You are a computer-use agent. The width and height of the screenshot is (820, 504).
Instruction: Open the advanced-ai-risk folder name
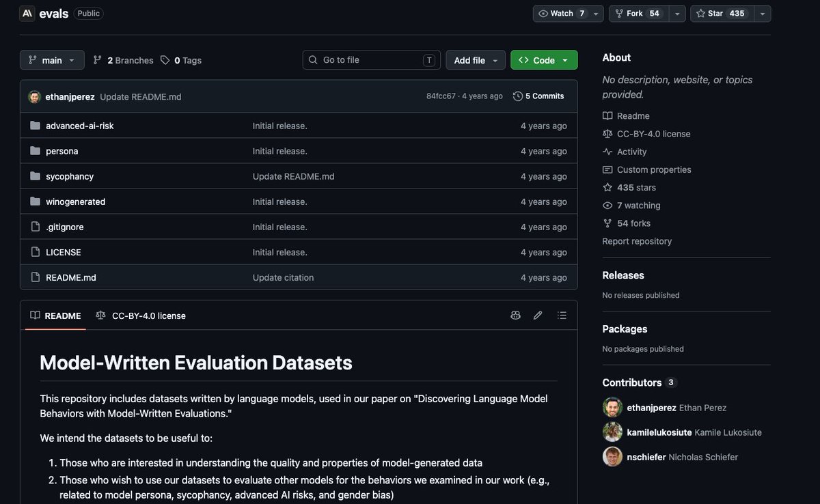point(80,126)
